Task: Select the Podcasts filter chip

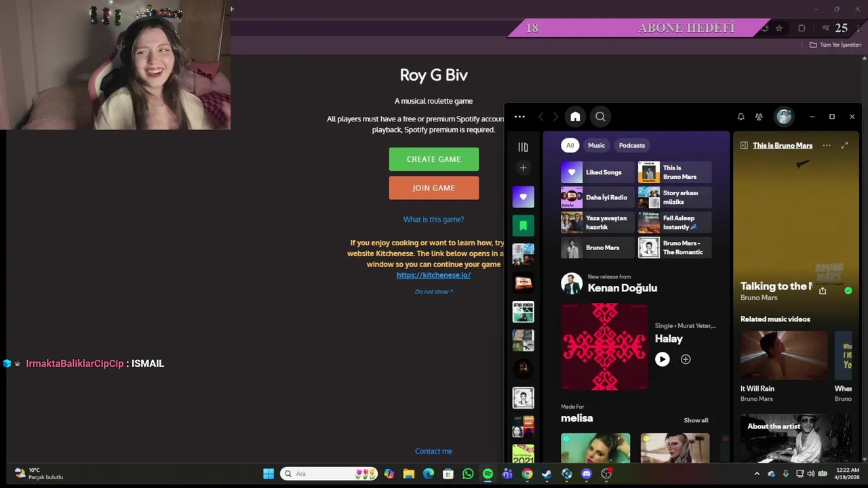Action: 631,145
